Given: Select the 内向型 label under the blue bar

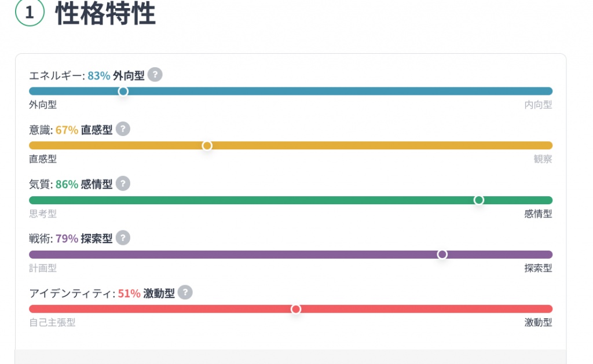Looking at the screenshot, I should click(538, 105).
